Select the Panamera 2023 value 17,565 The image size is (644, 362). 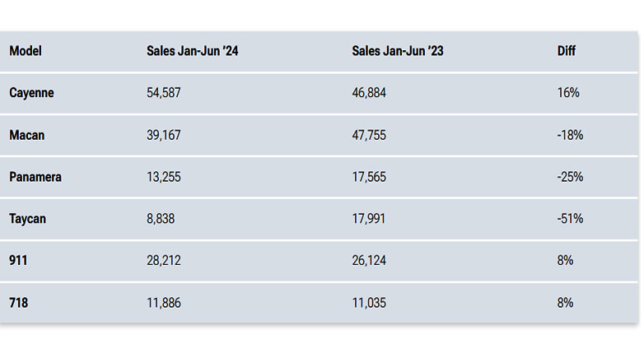(x=369, y=177)
